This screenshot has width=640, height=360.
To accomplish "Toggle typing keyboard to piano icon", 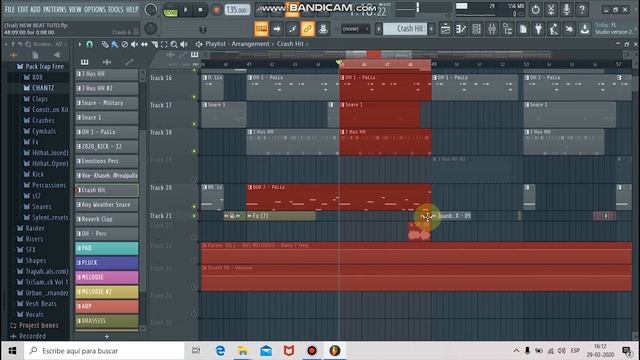I will (x=261, y=29).
